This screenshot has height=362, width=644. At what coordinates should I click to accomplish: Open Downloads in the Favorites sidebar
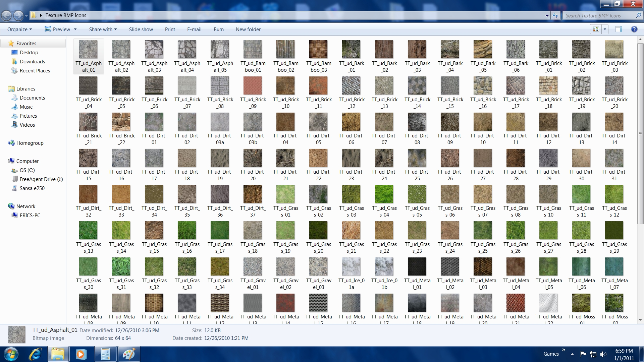point(32,62)
